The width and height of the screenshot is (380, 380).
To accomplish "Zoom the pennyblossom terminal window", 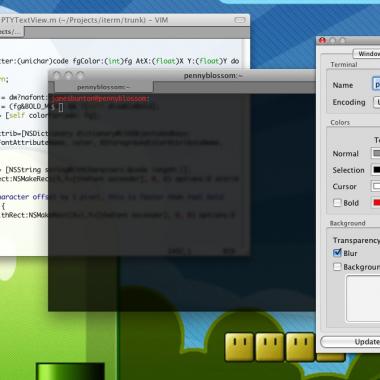I will click(80, 76).
